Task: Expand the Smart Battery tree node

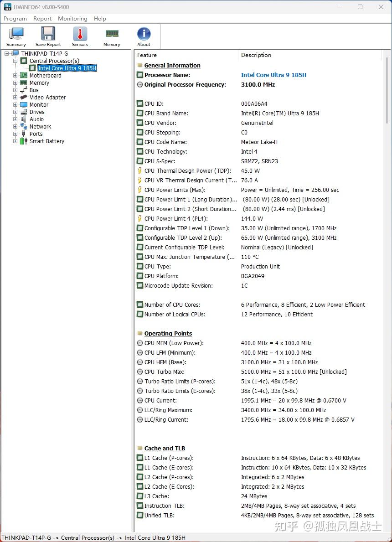Action: [15, 141]
